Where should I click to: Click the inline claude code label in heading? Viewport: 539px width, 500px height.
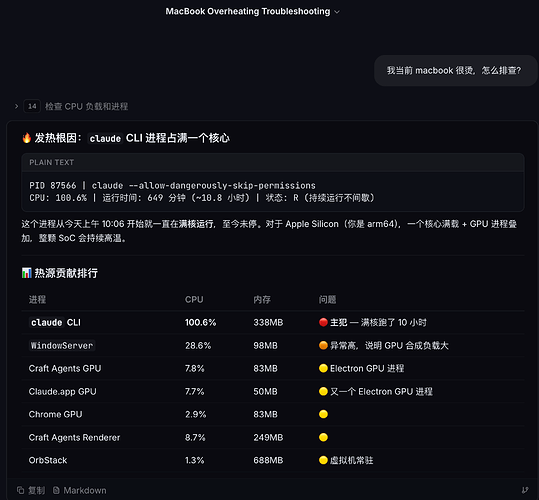pyautogui.click(x=105, y=138)
